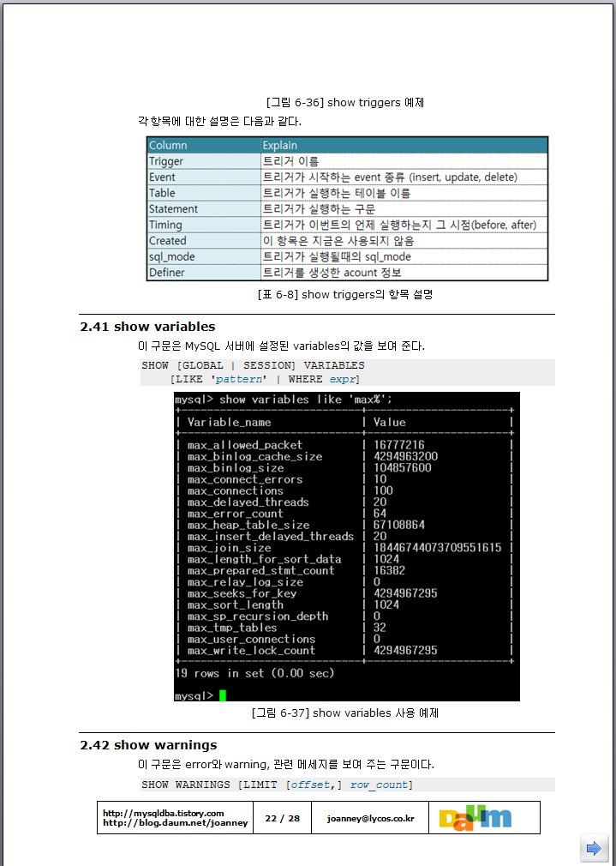Click the max_insert_delayed_threads row
The height and width of the screenshot is (866, 616).
click(344, 536)
